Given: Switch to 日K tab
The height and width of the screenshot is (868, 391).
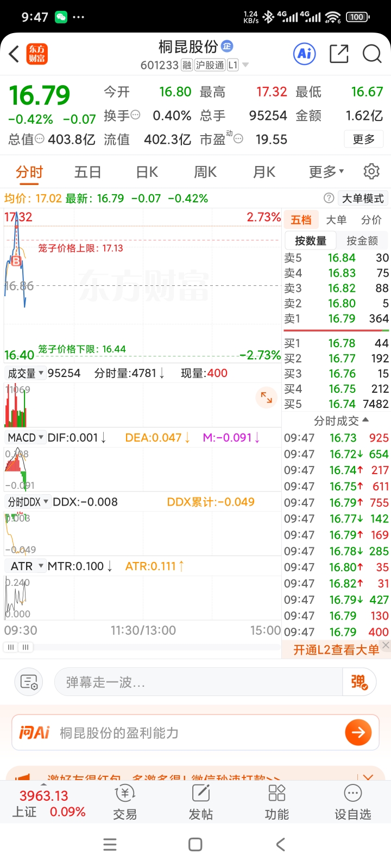Looking at the screenshot, I should pos(147,172).
